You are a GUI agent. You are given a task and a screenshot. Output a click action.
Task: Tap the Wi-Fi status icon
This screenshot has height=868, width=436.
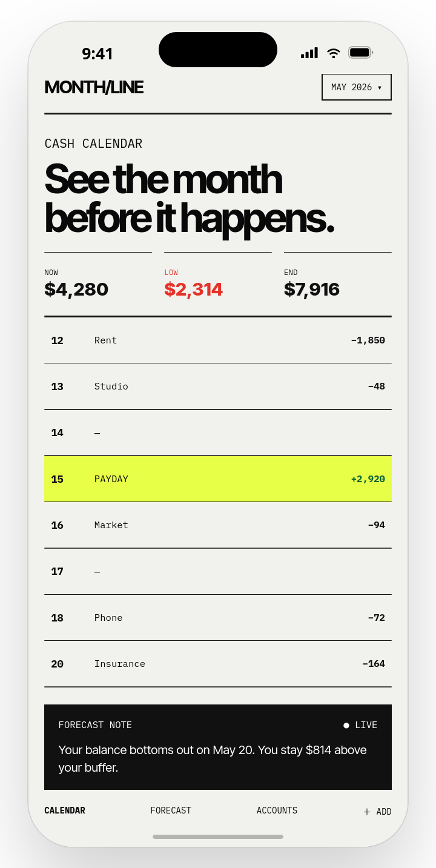[334, 53]
